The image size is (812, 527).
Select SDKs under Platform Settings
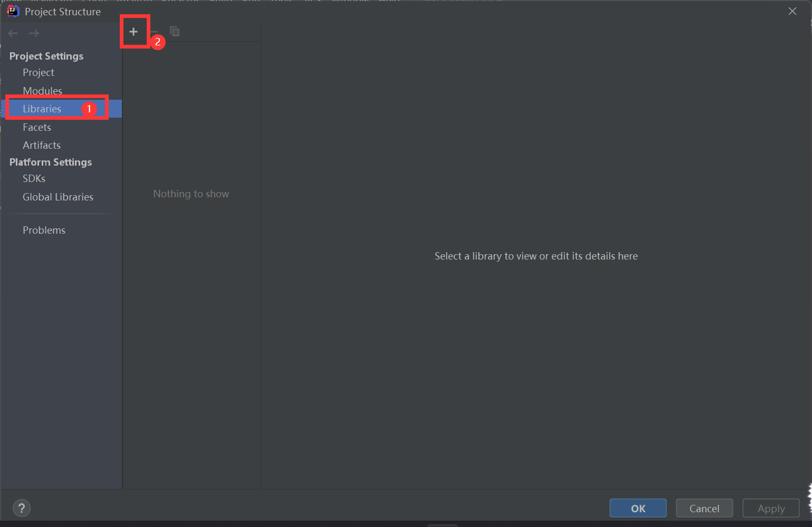pyautogui.click(x=34, y=178)
